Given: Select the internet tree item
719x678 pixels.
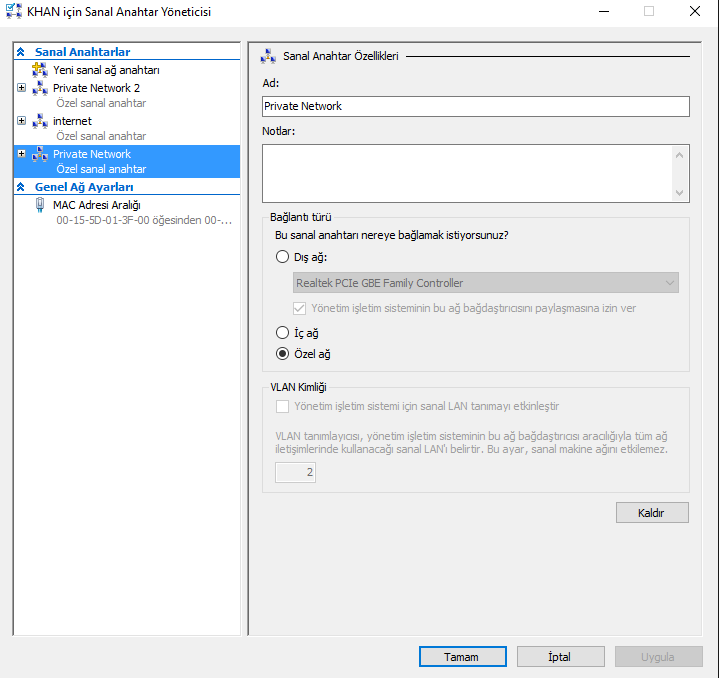Looking at the screenshot, I should coord(72,121).
